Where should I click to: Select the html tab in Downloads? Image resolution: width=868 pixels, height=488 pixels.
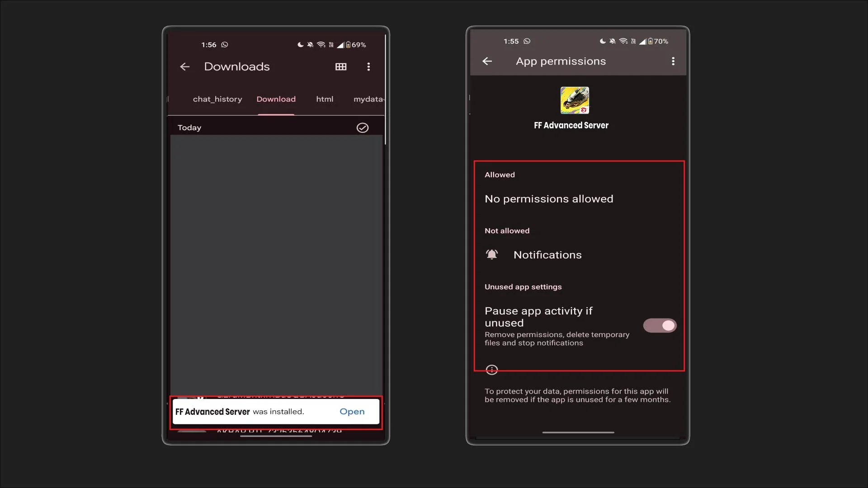325,99
